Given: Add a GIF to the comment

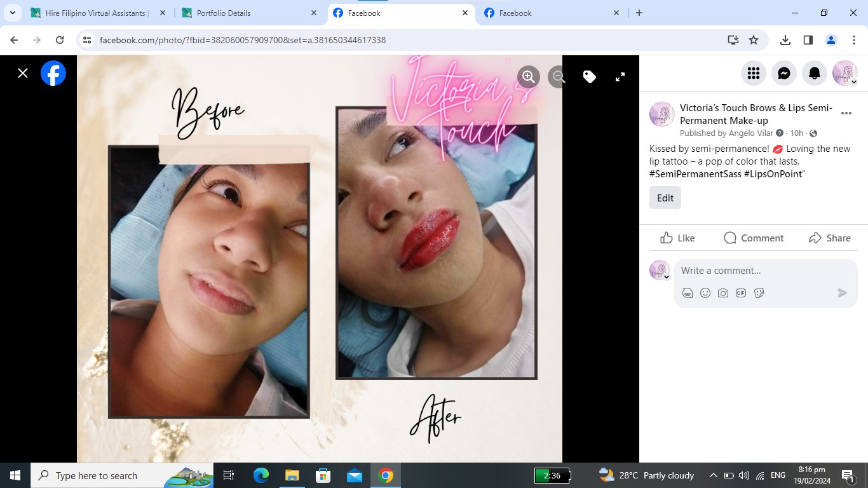Looking at the screenshot, I should 741,293.
